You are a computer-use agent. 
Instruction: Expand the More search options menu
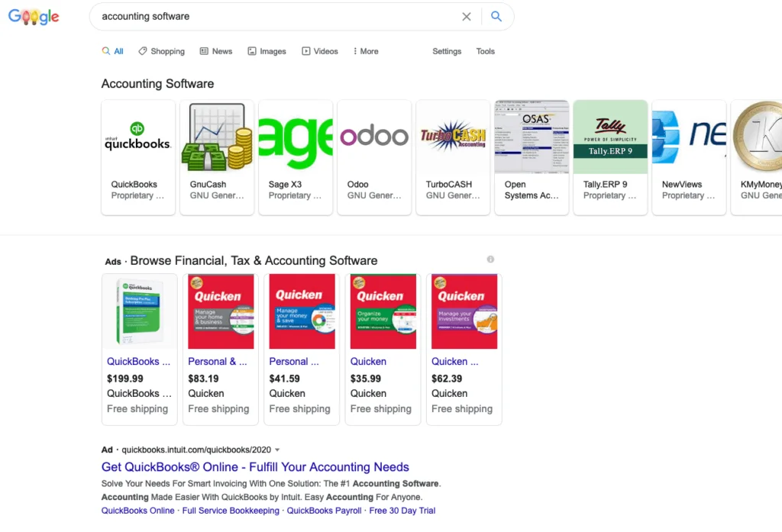coord(366,51)
